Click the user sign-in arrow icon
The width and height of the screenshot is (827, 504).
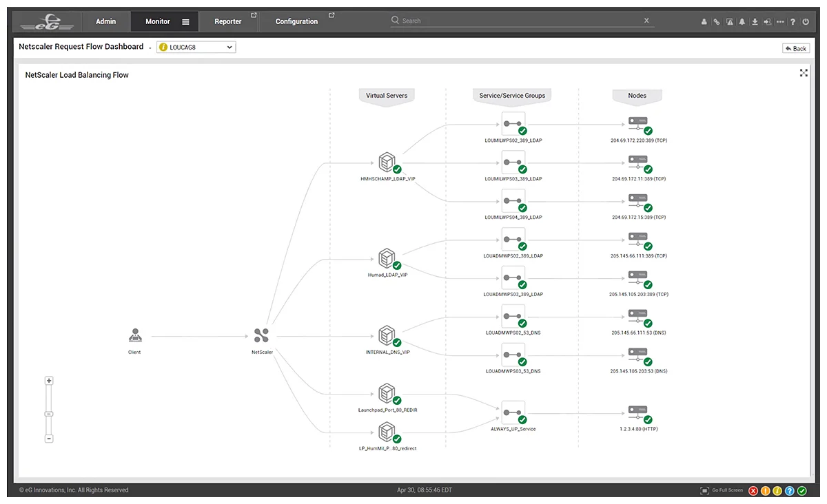click(767, 21)
